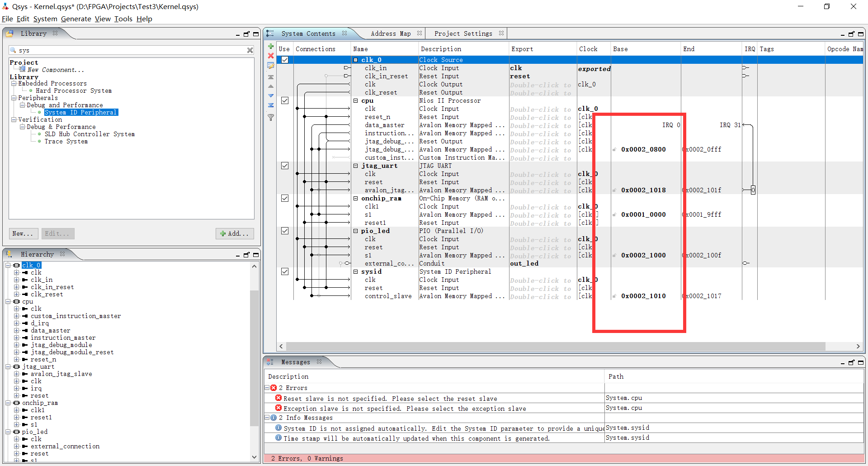Click the Hierarchy panel vertical scrollbar
868x466 pixels.
coord(254,357)
